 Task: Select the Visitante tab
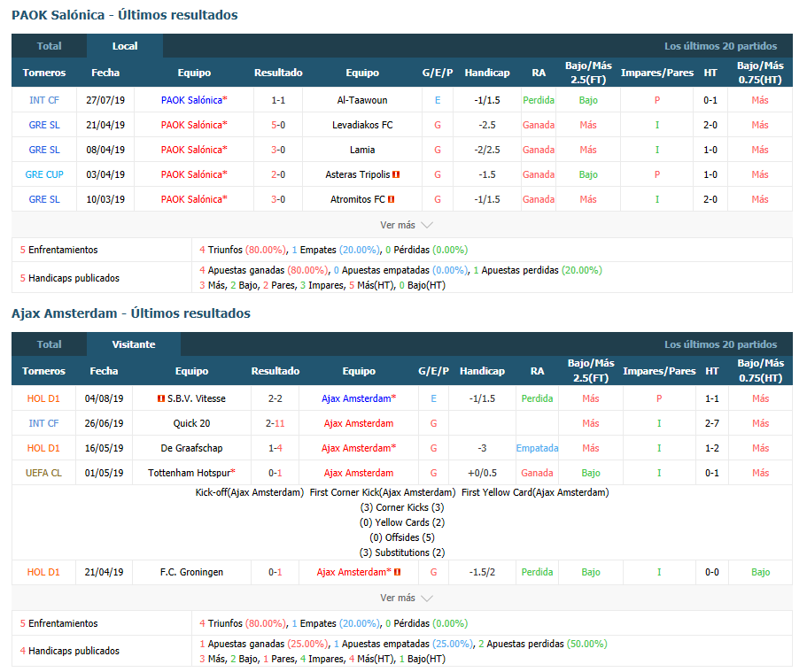(x=133, y=344)
